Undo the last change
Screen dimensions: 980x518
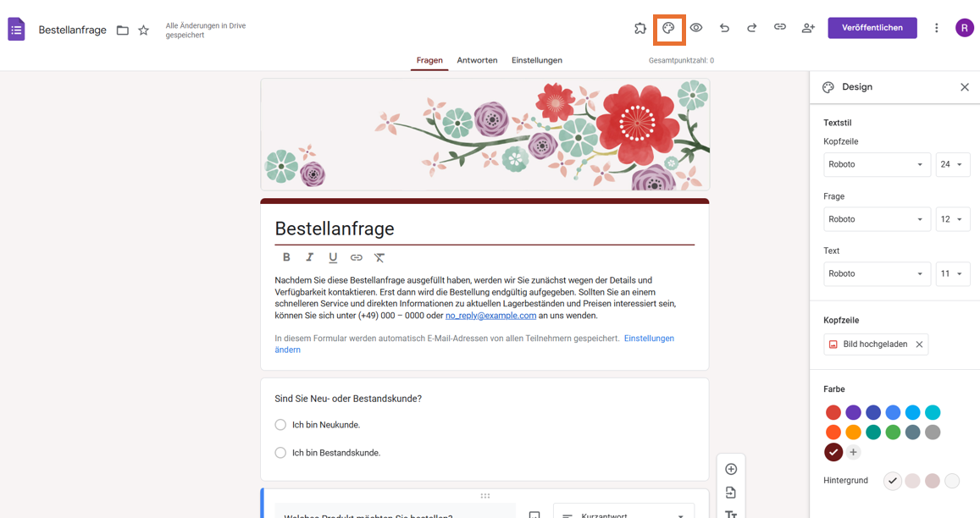tap(723, 27)
